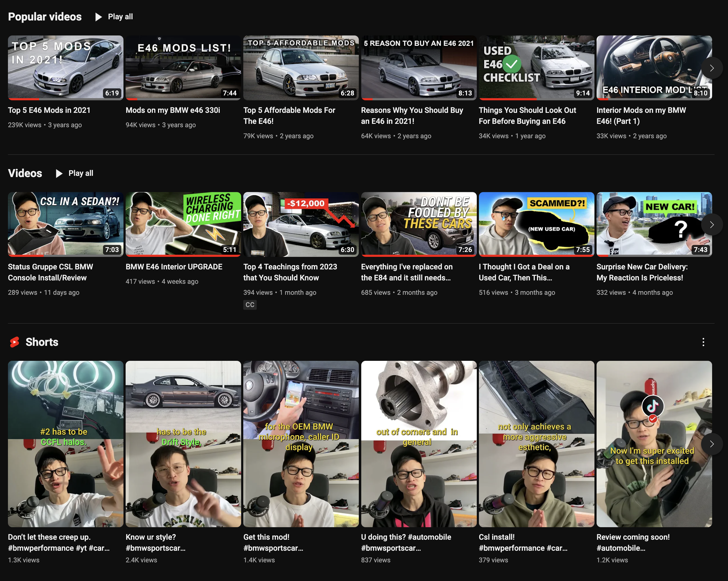
Task: Open Top 4 Teachings from 2023 title
Action: point(290,272)
